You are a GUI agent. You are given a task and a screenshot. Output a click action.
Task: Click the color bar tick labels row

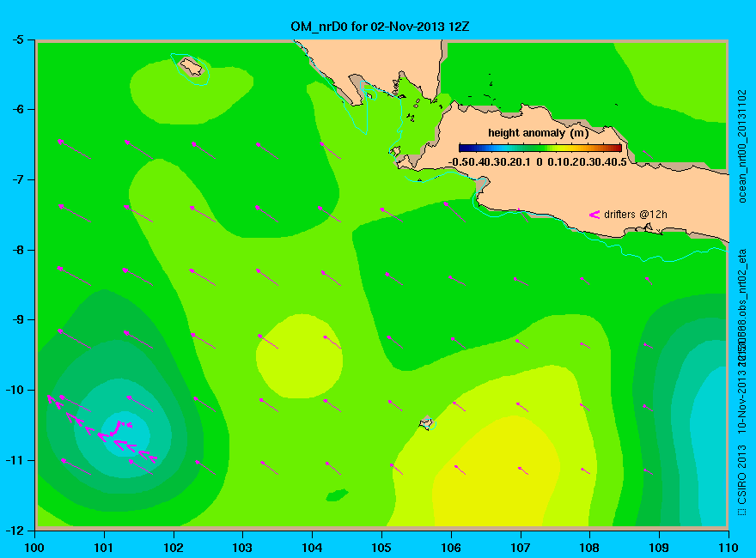[538, 162]
